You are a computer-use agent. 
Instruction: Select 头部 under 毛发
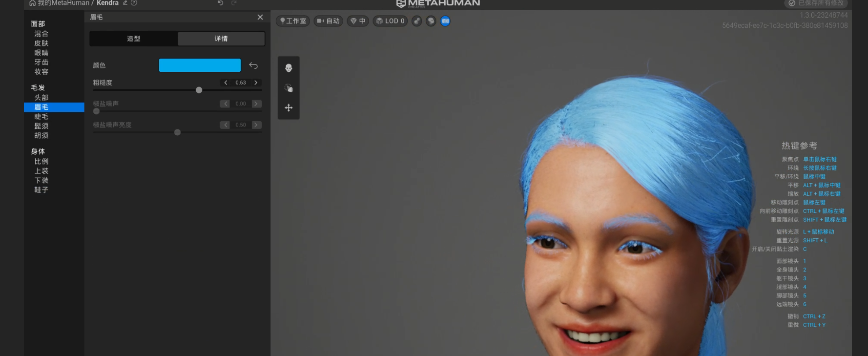pos(41,98)
